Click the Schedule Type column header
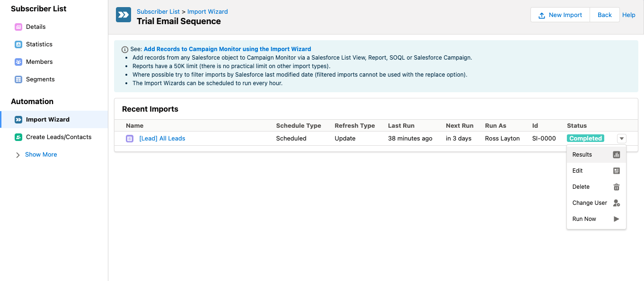644x281 pixels. pos(299,126)
